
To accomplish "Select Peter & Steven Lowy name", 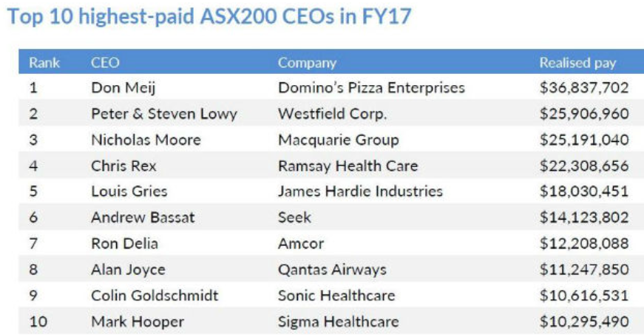I will tap(164, 114).
